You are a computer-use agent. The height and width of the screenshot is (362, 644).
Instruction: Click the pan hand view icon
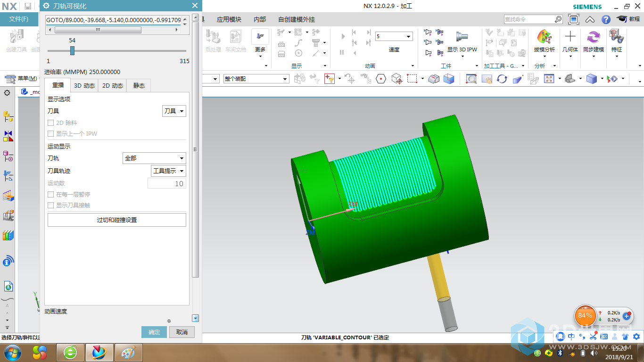[487, 79]
